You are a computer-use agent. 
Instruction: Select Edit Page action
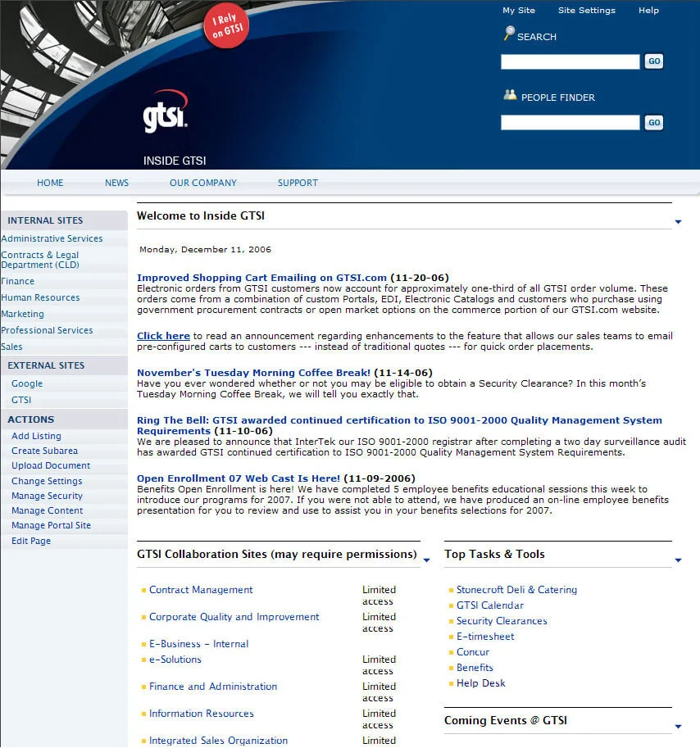[31, 541]
